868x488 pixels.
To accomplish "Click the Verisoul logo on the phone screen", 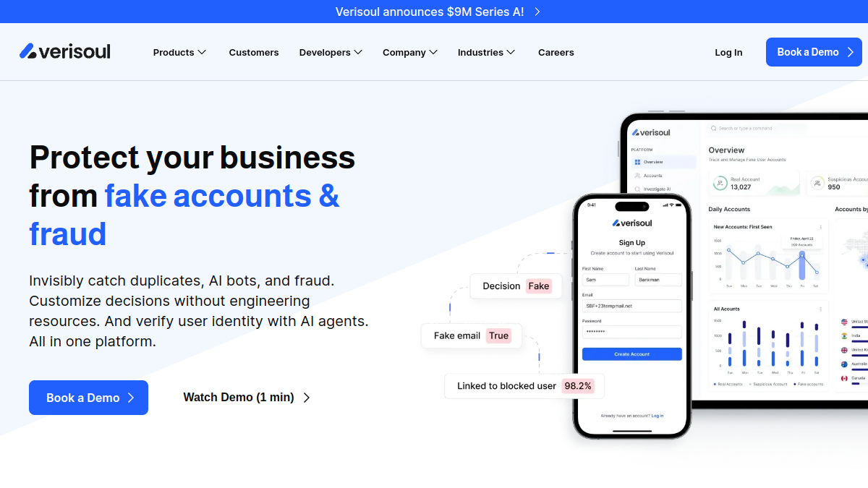I will tap(632, 223).
